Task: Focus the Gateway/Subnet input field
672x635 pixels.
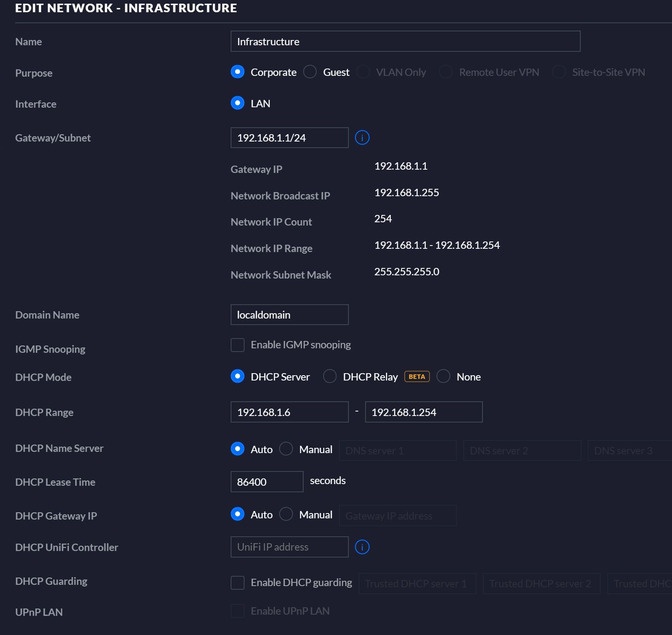Action: click(x=289, y=138)
